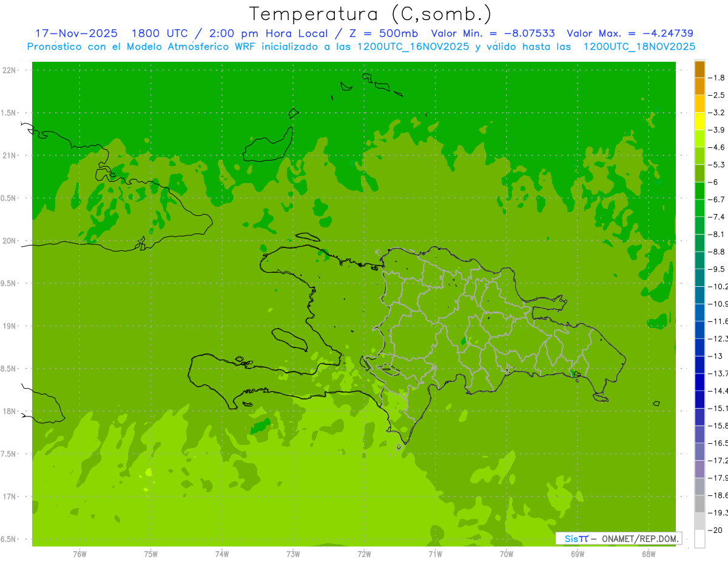Pick the orange swatch between -1.8 and -2.5

click(x=699, y=87)
